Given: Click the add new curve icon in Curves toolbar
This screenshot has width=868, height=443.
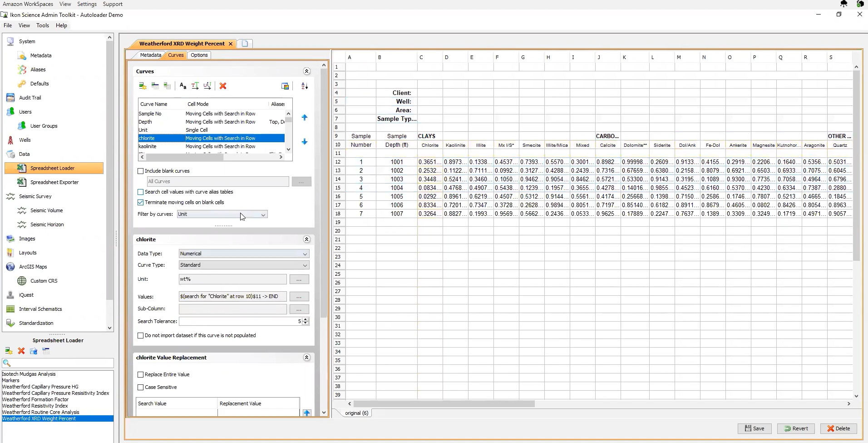Looking at the screenshot, I should (143, 86).
